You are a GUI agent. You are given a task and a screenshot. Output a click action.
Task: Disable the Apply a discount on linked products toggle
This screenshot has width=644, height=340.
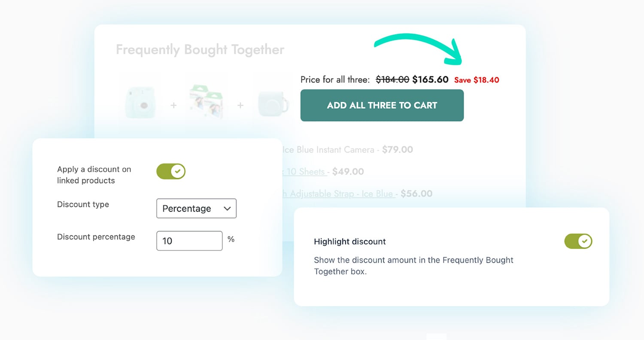(171, 171)
